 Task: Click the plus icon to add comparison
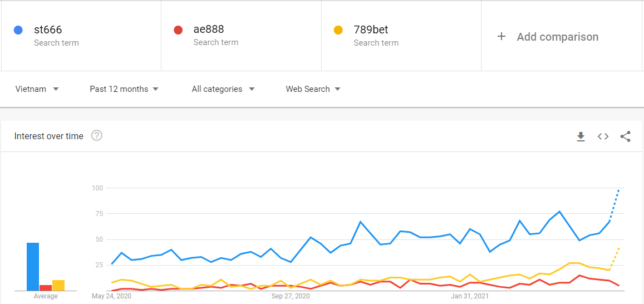pyautogui.click(x=502, y=37)
